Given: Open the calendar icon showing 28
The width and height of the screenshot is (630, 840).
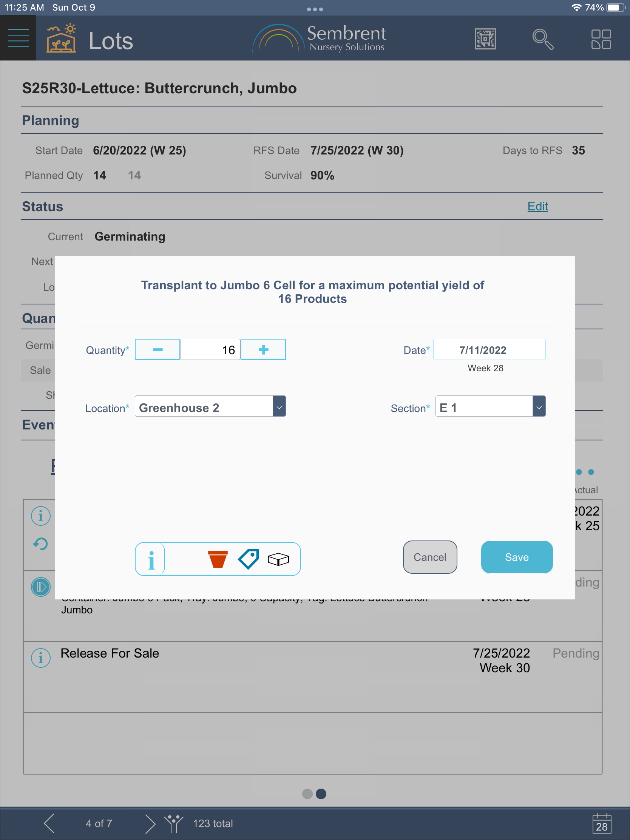Looking at the screenshot, I should 602,823.
